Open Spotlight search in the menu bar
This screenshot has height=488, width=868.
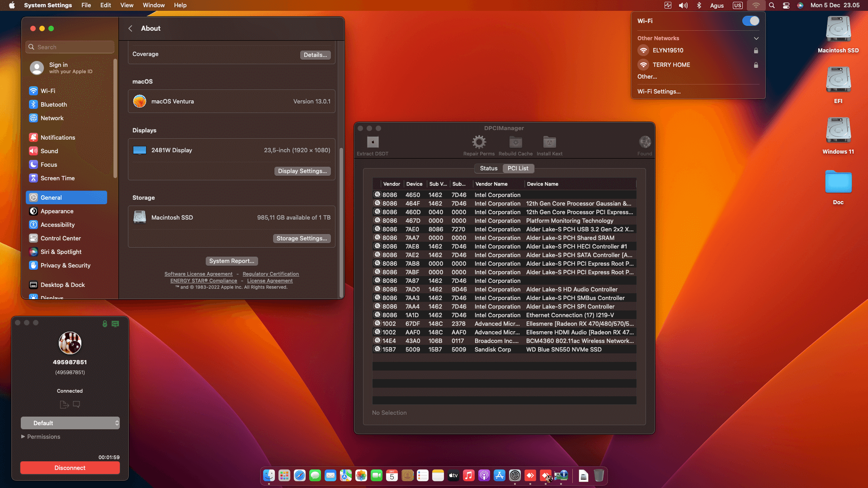[772, 5]
